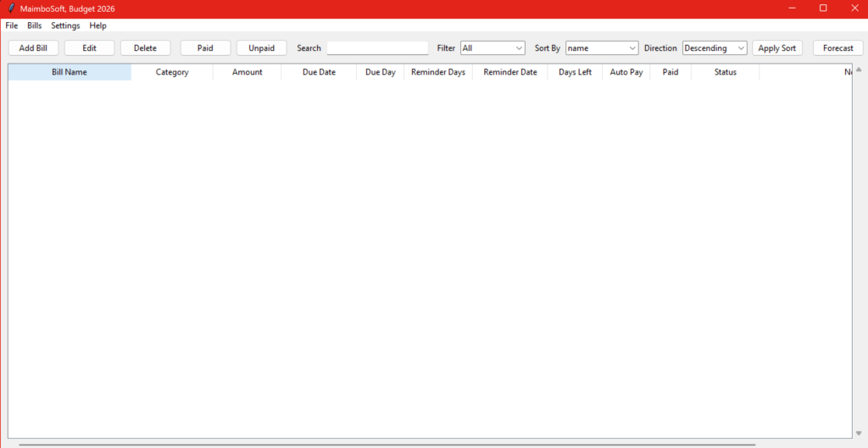
Task: Open the File menu
Action: [x=12, y=25]
